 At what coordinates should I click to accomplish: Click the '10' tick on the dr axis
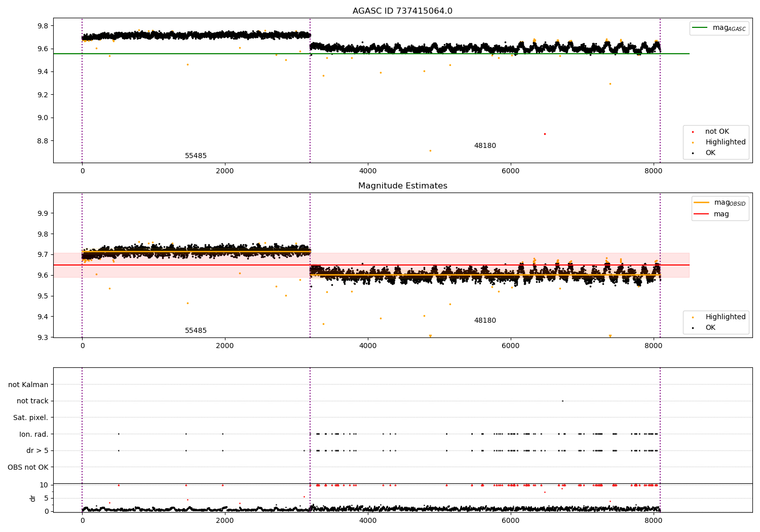pos(44,485)
